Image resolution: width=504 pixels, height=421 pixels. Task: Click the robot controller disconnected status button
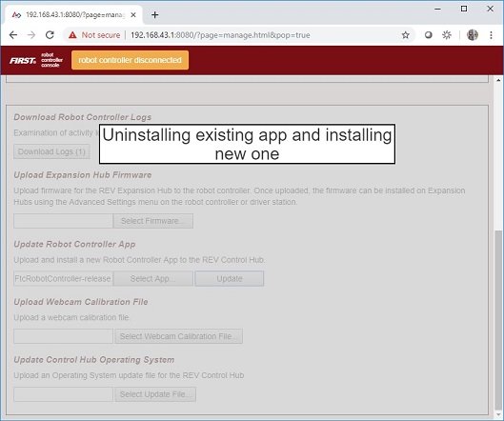pyautogui.click(x=130, y=60)
